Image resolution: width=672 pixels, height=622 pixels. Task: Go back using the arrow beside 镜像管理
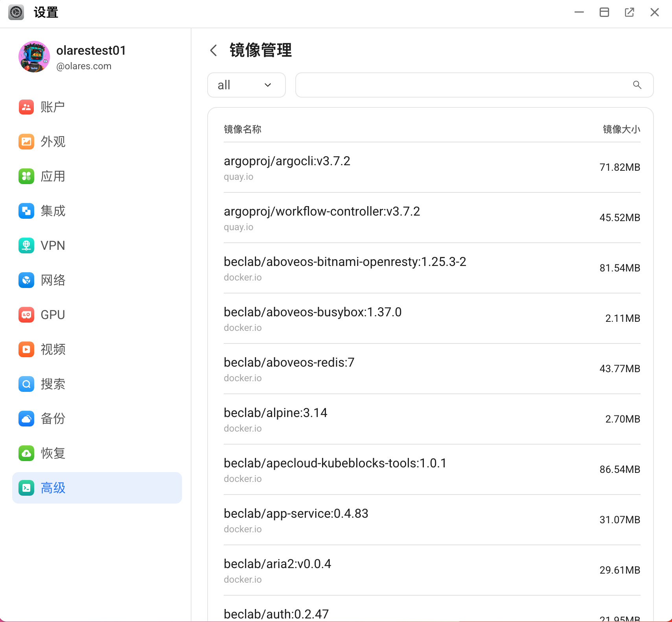tap(214, 51)
